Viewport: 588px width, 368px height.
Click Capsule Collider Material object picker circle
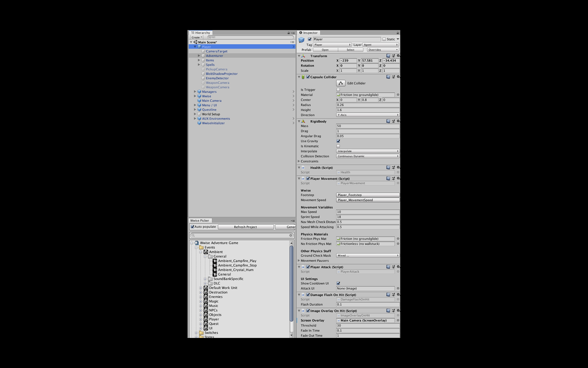[x=398, y=95]
